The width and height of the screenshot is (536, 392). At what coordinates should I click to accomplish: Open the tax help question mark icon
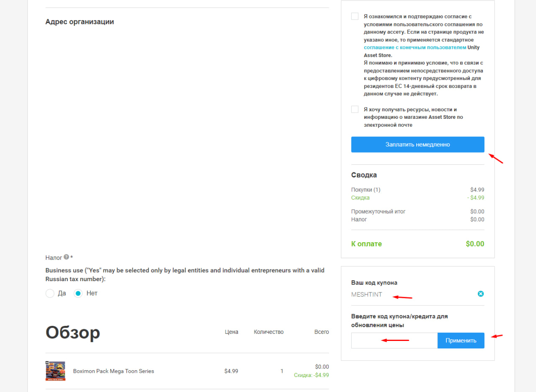click(x=66, y=257)
